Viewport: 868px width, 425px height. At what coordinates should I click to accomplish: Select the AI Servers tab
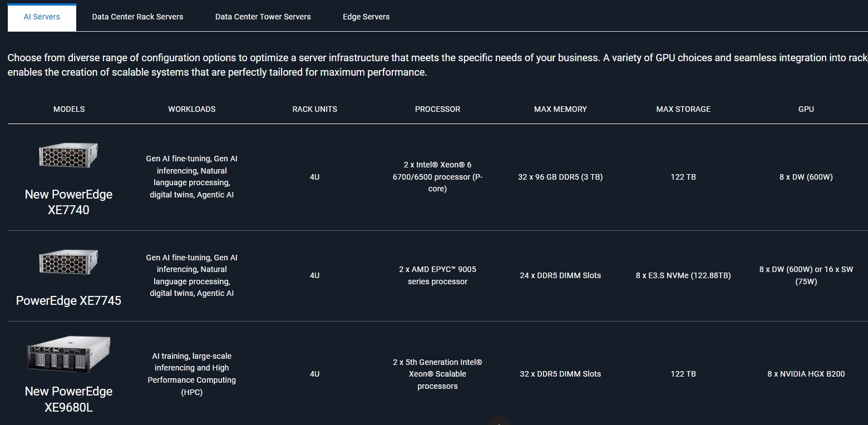42,17
